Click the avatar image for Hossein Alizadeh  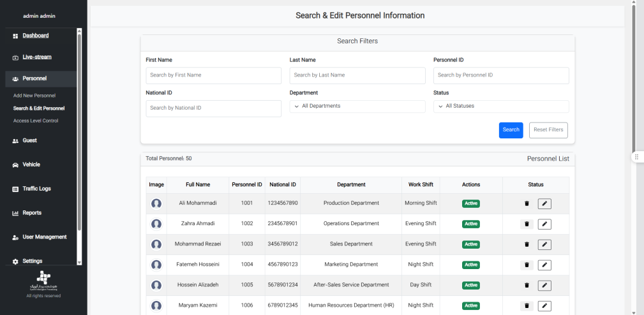[156, 285]
